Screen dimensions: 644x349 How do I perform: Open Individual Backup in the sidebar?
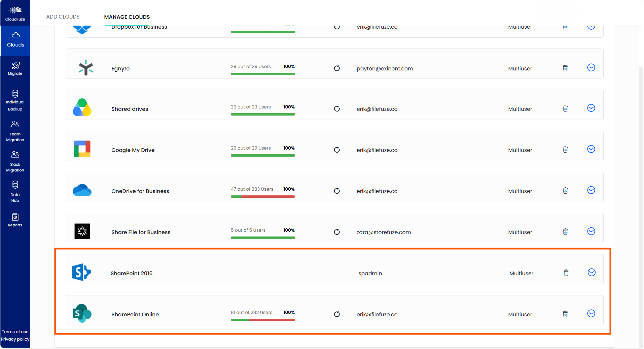click(x=15, y=100)
